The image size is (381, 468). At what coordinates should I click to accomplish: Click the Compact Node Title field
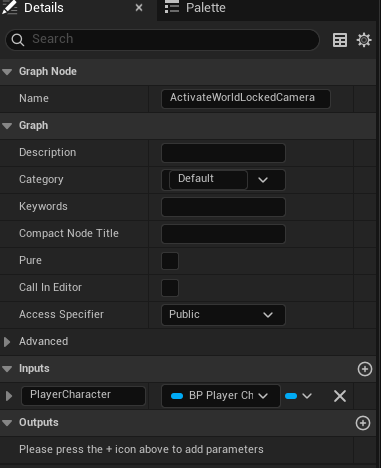[x=223, y=234]
